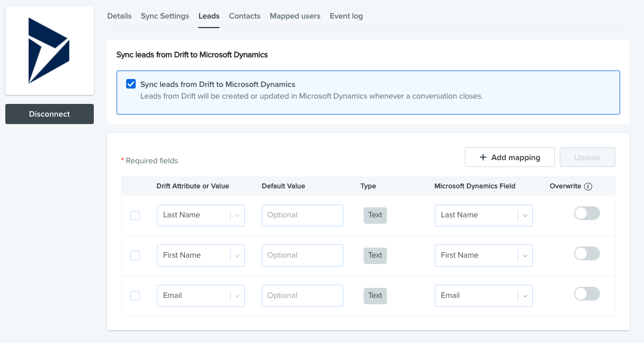The image size is (644, 343).
Task: Open the Sync Settings tab
Action: 165,16
